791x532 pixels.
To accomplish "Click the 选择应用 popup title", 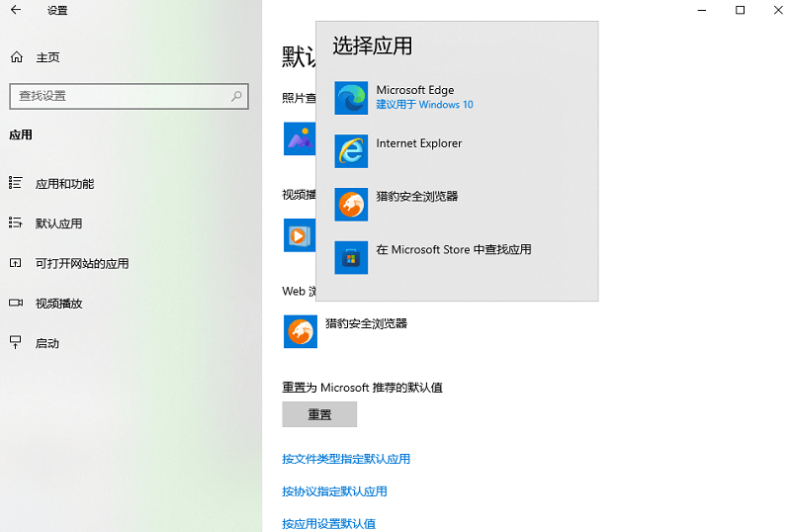I will (373, 45).
